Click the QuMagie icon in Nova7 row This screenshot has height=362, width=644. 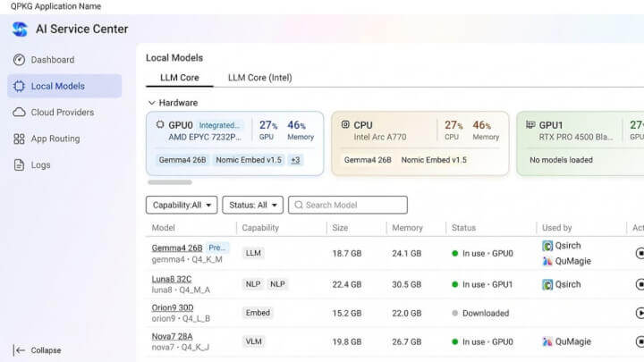[547, 341]
